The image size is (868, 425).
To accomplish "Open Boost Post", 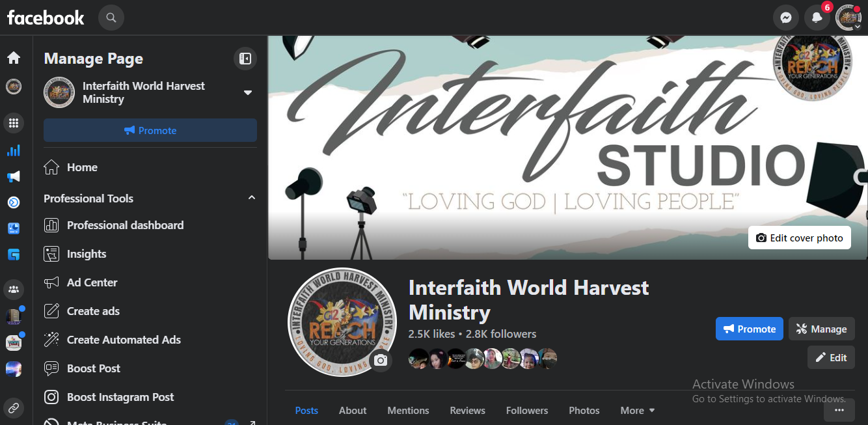I will point(150,368).
